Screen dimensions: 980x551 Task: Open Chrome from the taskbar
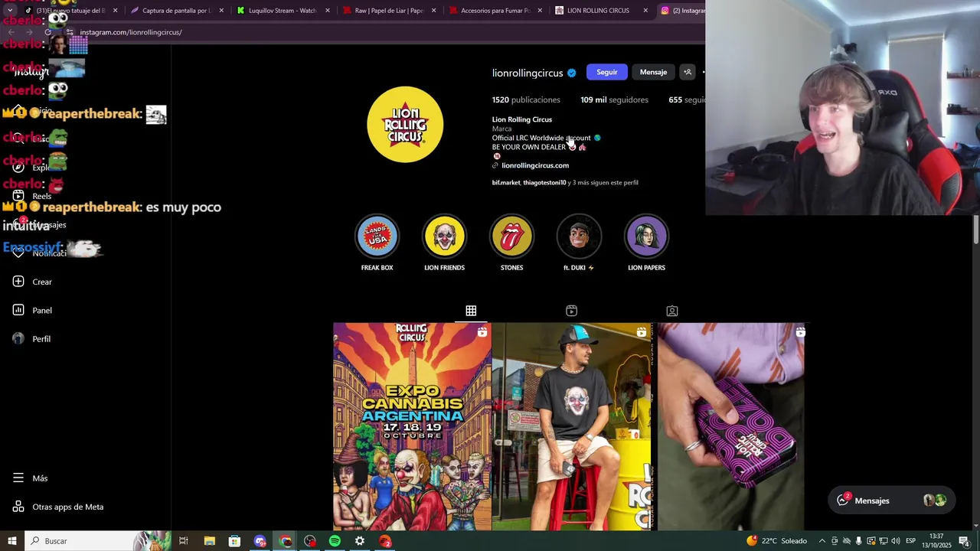[x=286, y=541]
